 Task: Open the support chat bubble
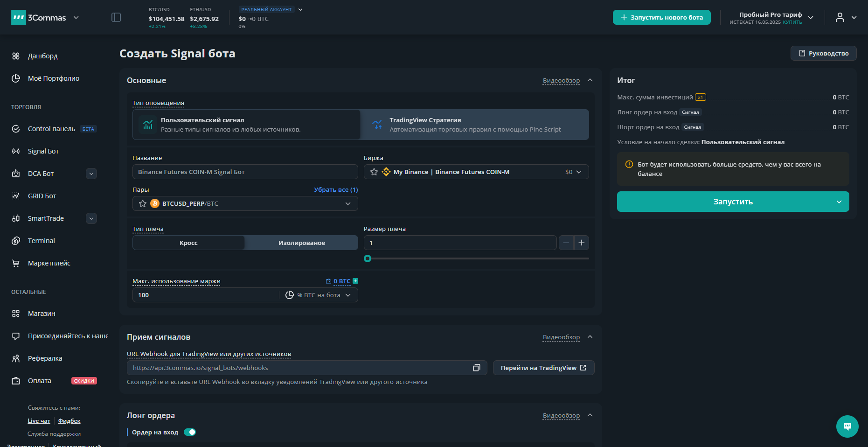847,426
